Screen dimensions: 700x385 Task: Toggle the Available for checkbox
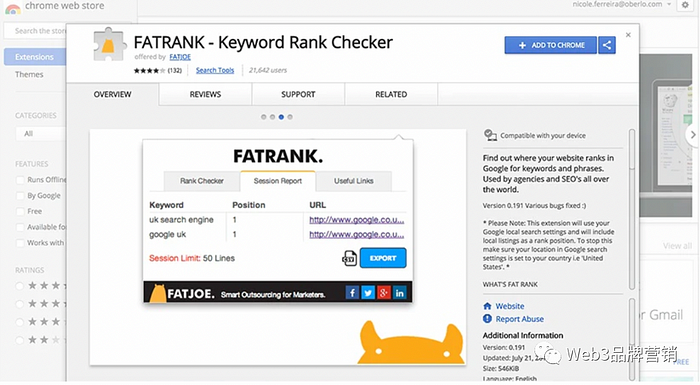(x=20, y=227)
